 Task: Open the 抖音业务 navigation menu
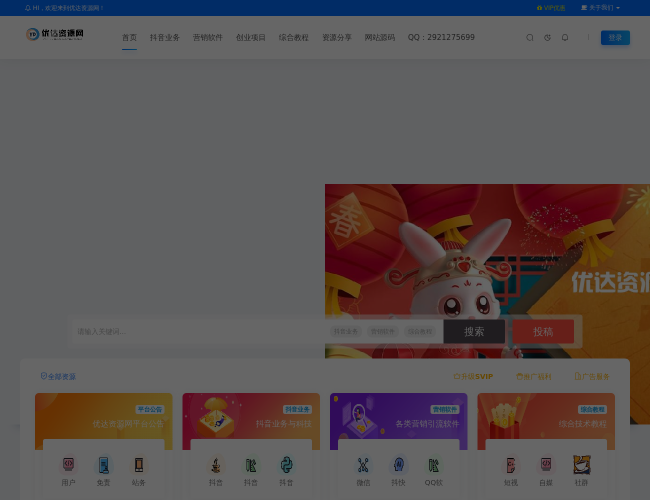(x=165, y=38)
